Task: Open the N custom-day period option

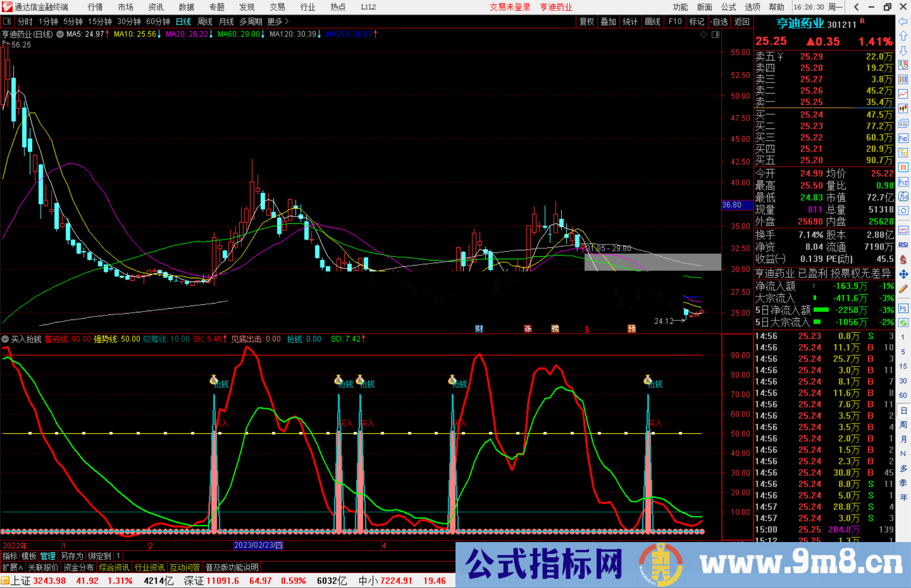Action: click(903, 454)
